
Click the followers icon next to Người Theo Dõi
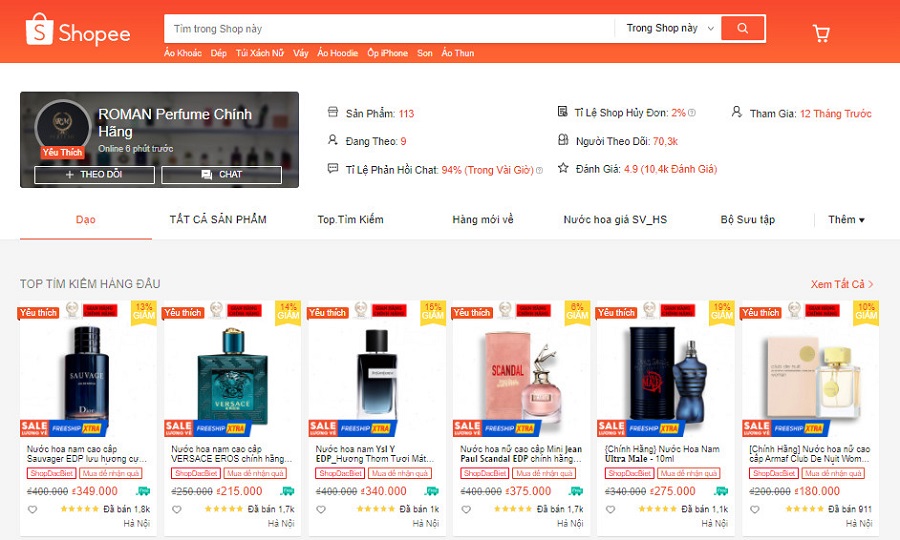point(563,139)
